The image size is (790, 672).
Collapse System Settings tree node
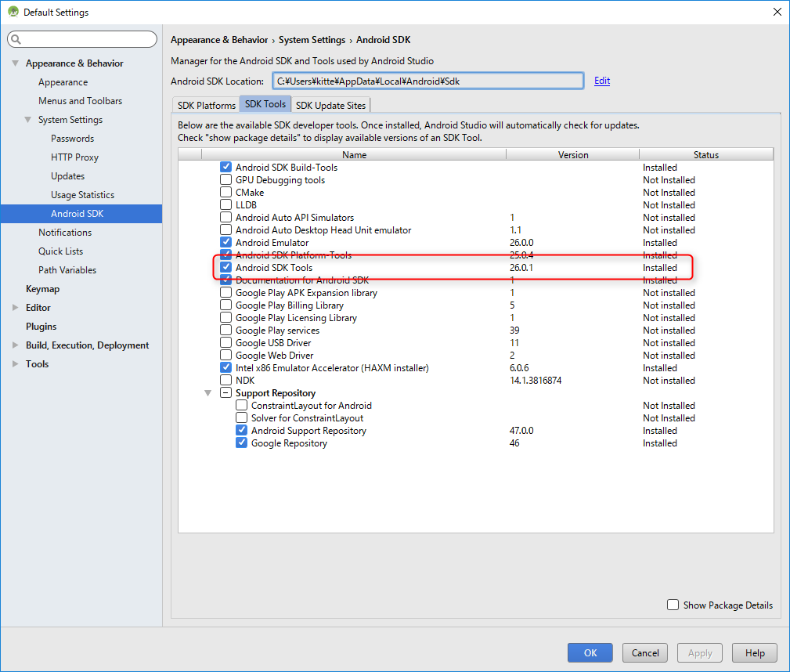pyautogui.click(x=27, y=120)
